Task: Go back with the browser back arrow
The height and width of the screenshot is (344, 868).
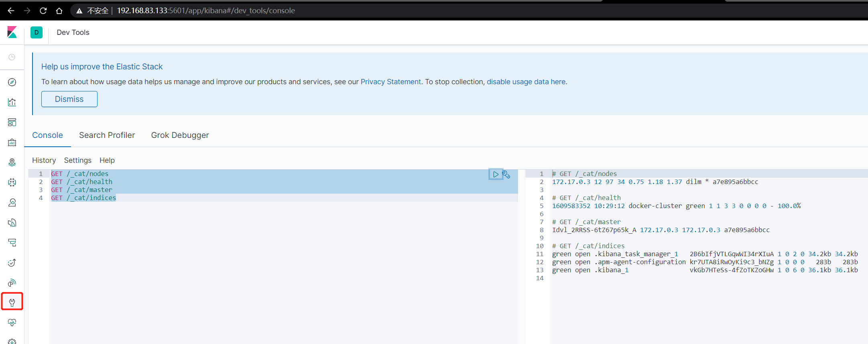Action: 11,11
